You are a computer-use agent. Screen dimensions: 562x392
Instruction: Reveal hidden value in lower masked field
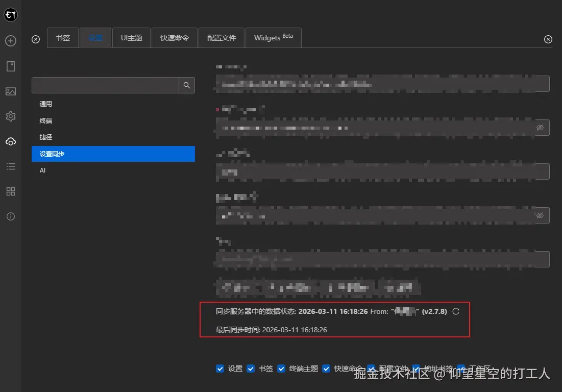tap(540, 215)
